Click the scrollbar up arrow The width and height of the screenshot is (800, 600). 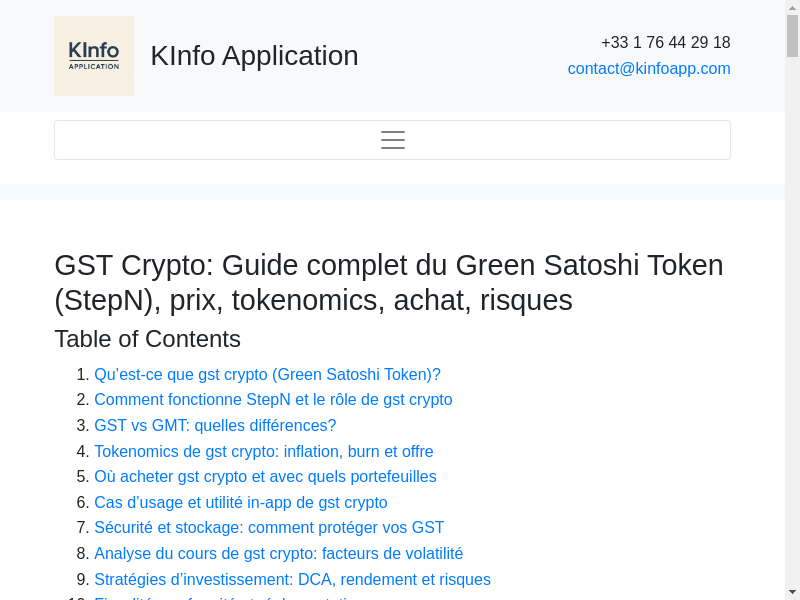point(792,7)
